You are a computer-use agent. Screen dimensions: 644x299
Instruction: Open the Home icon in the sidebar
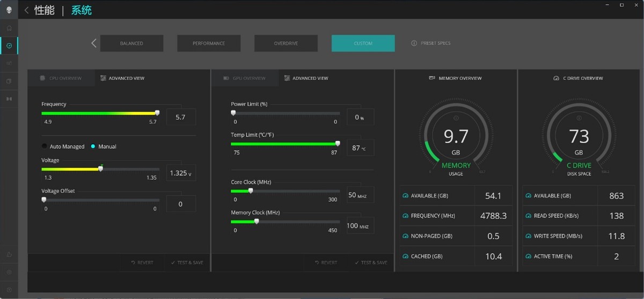[9, 27]
